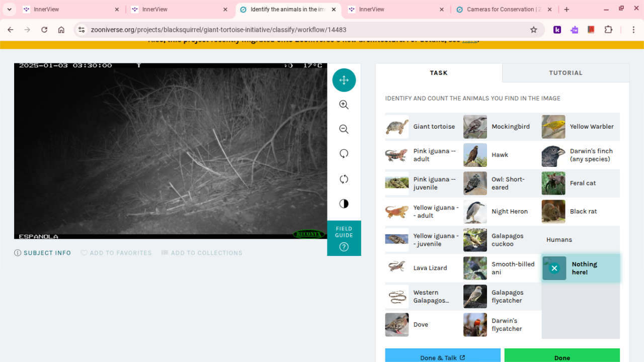Open the browser home page
Screen dimensions: 644x362
pos(61,30)
